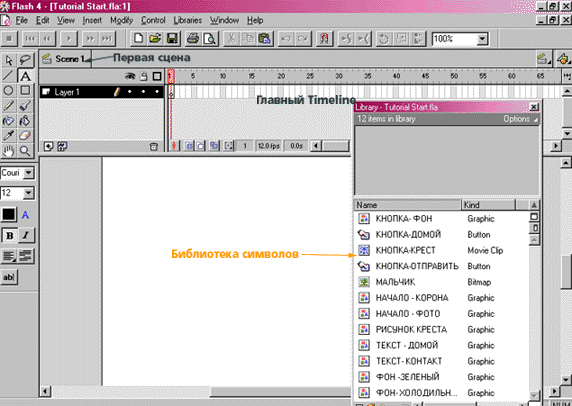Select the Magnifier zoom tool

[x=25, y=150]
